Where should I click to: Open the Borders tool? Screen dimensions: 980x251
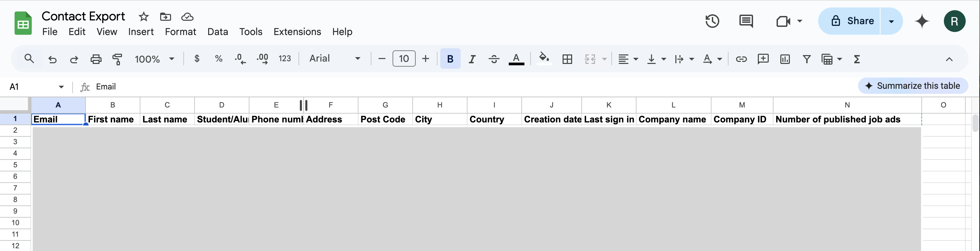pos(567,59)
